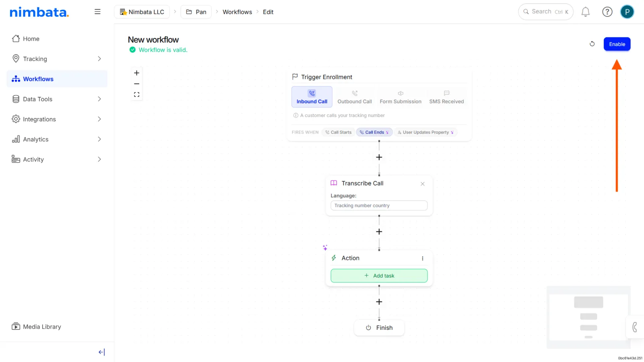The image size is (644, 362).
Task: Select Form Submission trigger
Action: pyautogui.click(x=400, y=97)
